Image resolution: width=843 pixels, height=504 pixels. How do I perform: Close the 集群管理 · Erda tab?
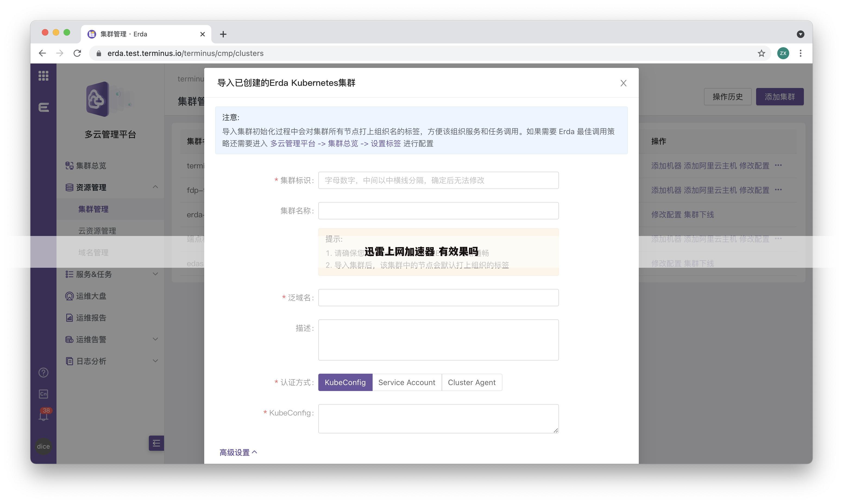(x=203, y=34)
